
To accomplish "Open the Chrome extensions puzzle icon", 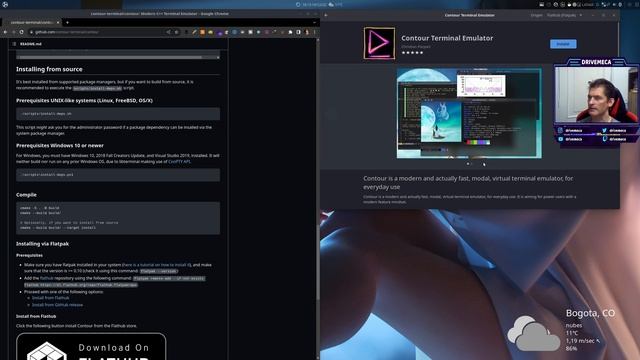I will (x=290, y=32).
